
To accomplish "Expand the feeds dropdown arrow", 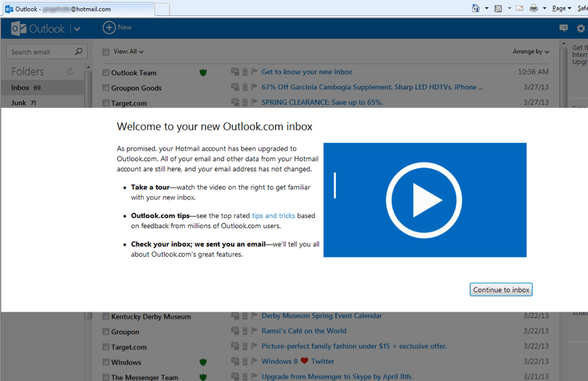I will [509, 8].
